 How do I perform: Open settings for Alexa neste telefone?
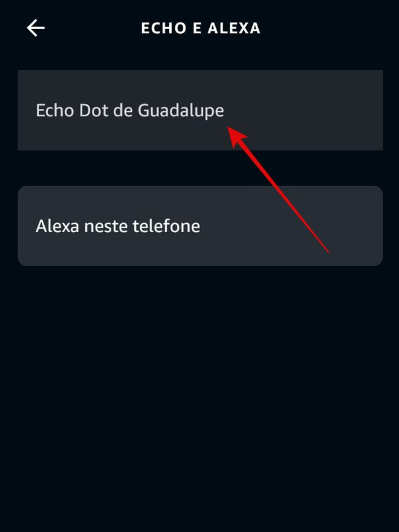[x=200, y=226]
